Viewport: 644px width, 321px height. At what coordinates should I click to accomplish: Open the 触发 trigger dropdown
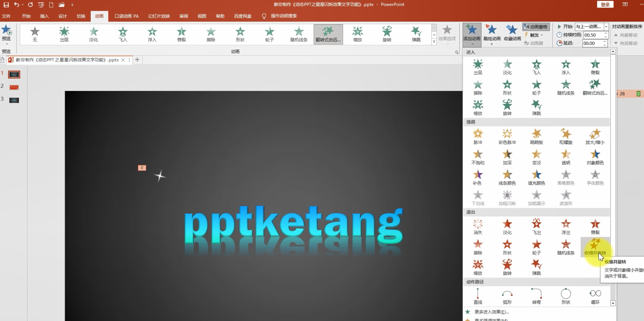534,35
